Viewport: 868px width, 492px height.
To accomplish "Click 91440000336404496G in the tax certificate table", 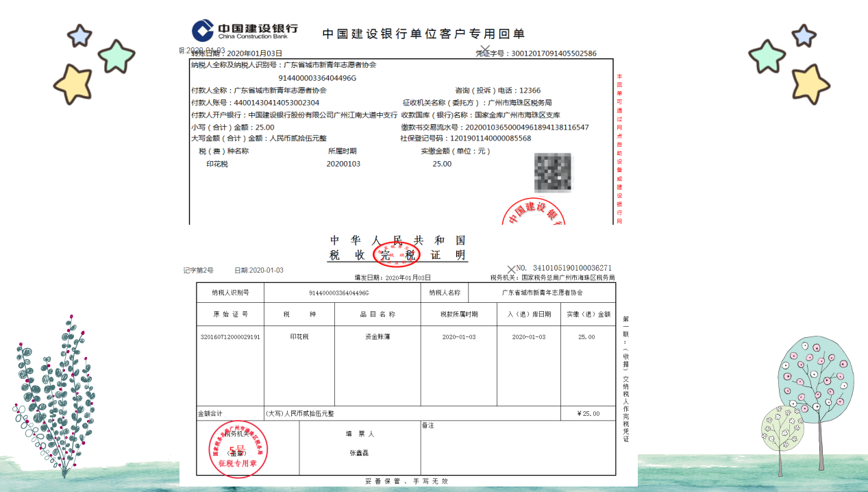I will click(x=338, y=293).
